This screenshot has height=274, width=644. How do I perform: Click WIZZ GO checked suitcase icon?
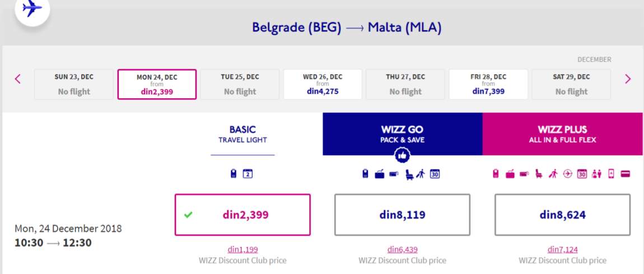[380, 174]
